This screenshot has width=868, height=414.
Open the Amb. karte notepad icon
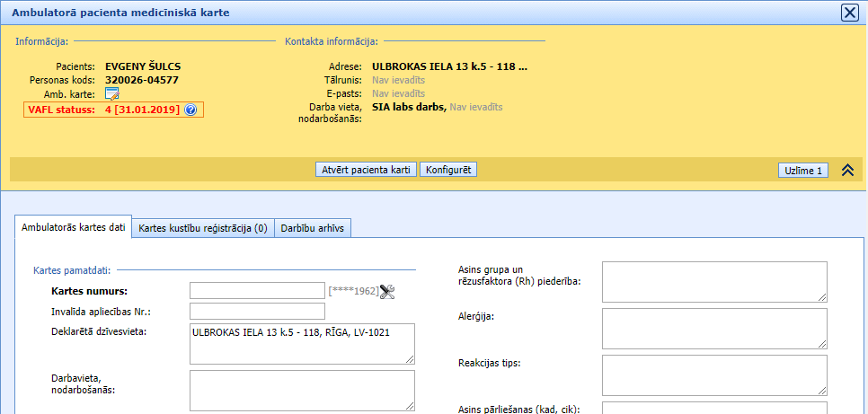pos(112,94)
